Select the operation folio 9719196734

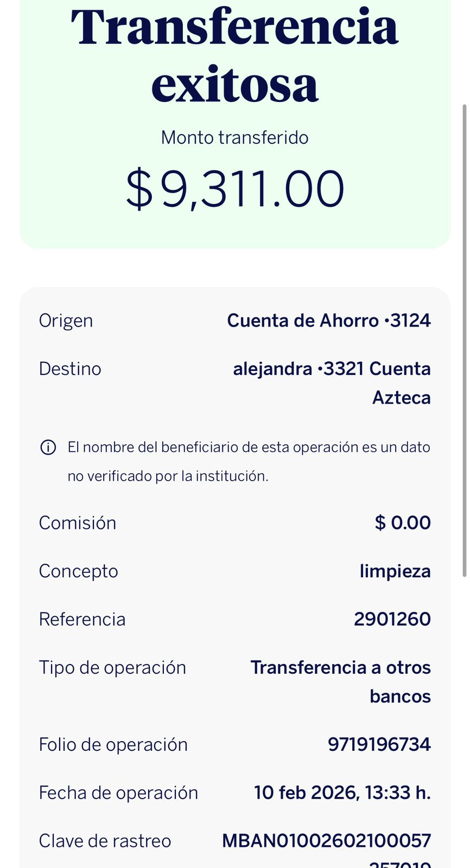pyautogui.click(x=379, y=744)
